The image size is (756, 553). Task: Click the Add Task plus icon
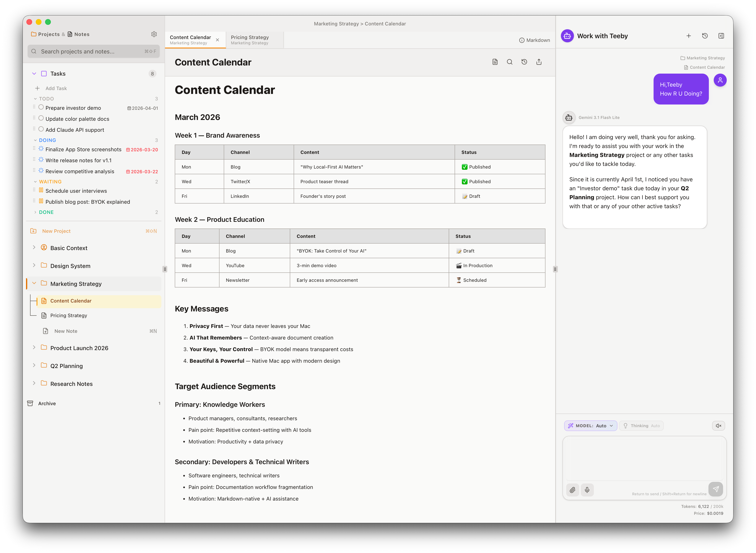click(x=37, y=88)
